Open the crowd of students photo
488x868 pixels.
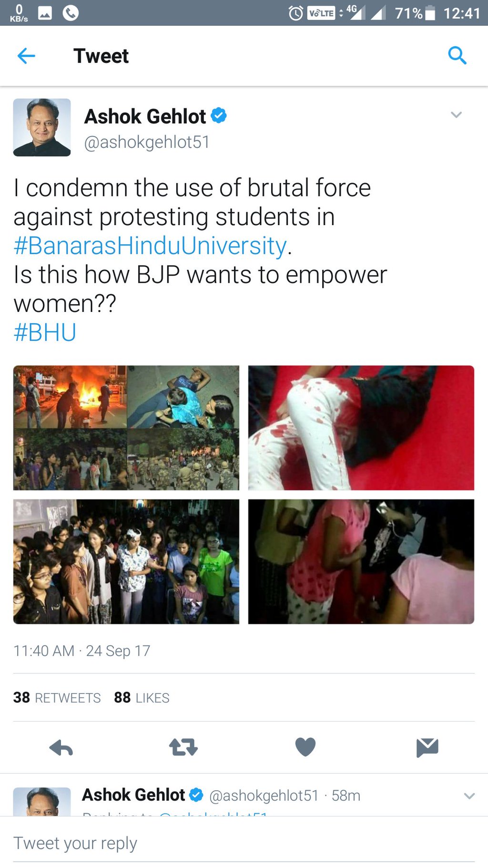[126, 562]
